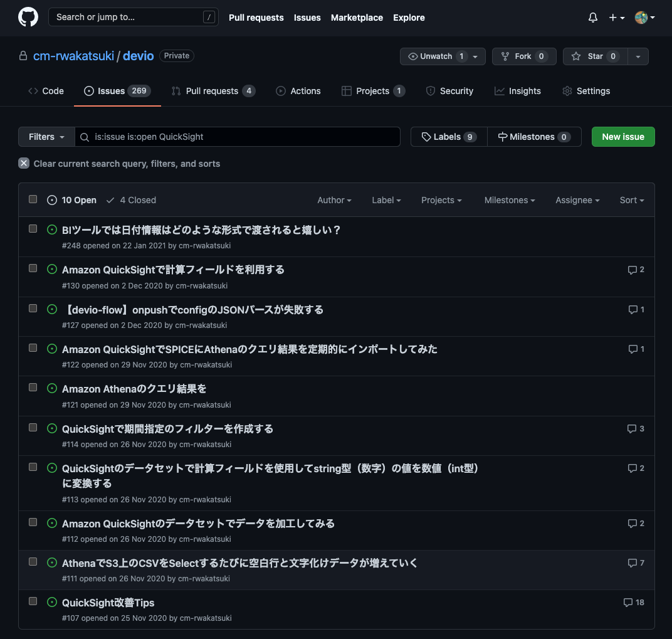Click the comment icon on issue #111
The image size is (672, 639).
[x=632, y=563]
